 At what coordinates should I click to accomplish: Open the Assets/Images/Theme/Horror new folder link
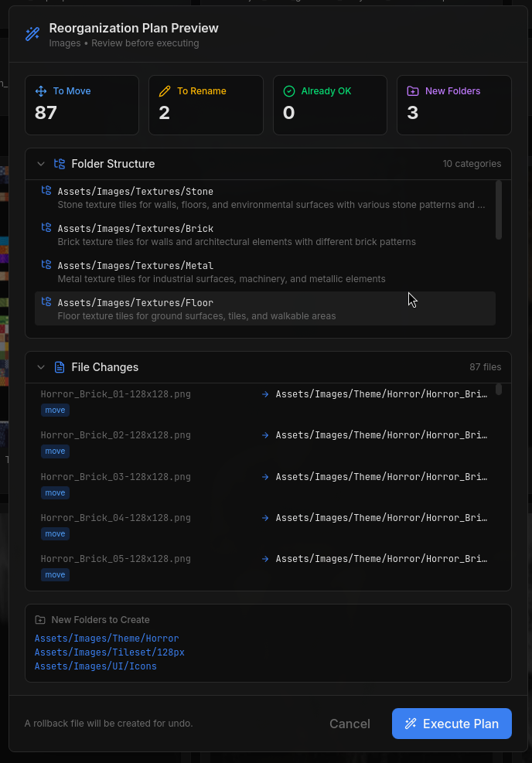point(107,639)
